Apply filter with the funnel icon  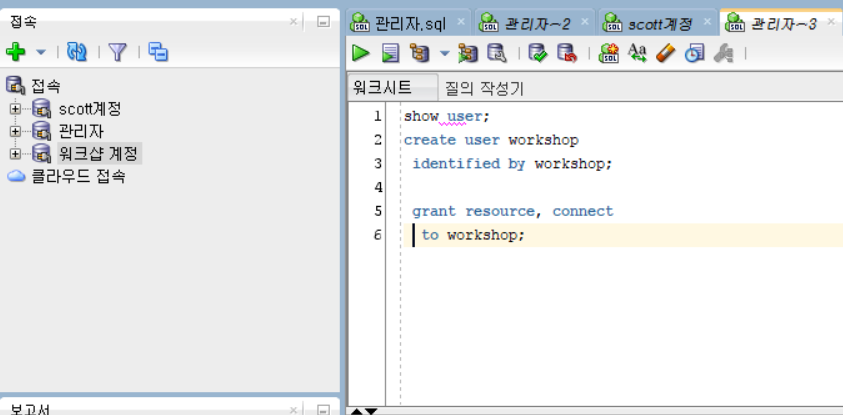tap(117, 52)
